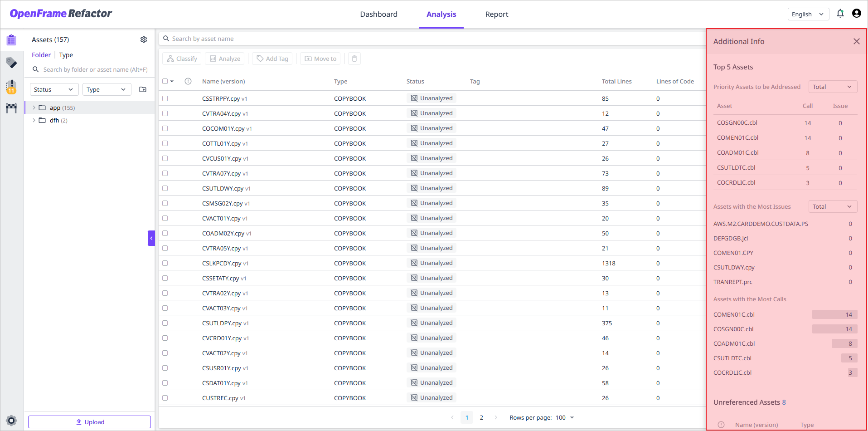Open the notifications bell
Image resolution: width=868 pixels, height=431 pixels.
840,14
